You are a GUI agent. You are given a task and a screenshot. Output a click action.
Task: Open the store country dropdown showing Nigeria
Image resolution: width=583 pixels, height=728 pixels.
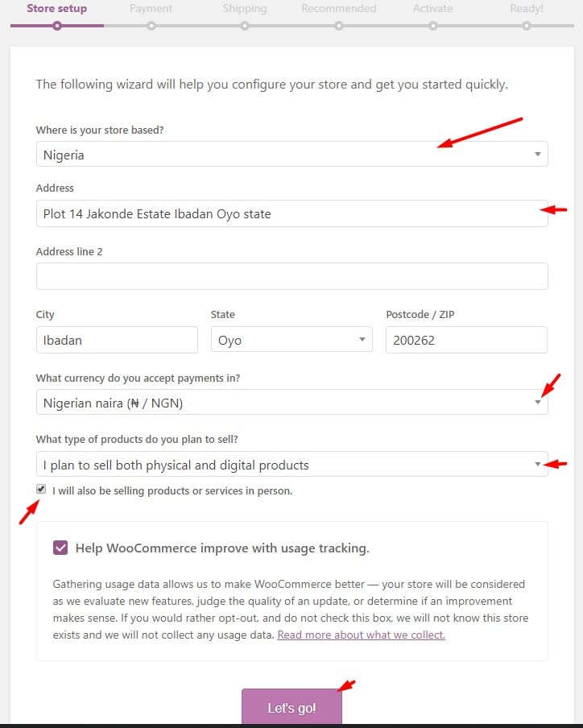click(x=291, y=155)
